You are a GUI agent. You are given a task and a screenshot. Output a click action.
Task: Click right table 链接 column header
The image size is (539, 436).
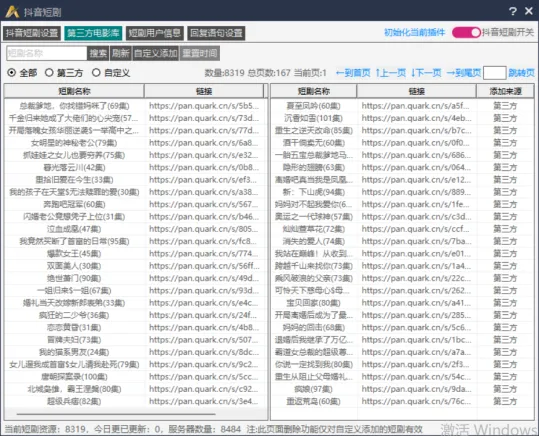[417, 91]
